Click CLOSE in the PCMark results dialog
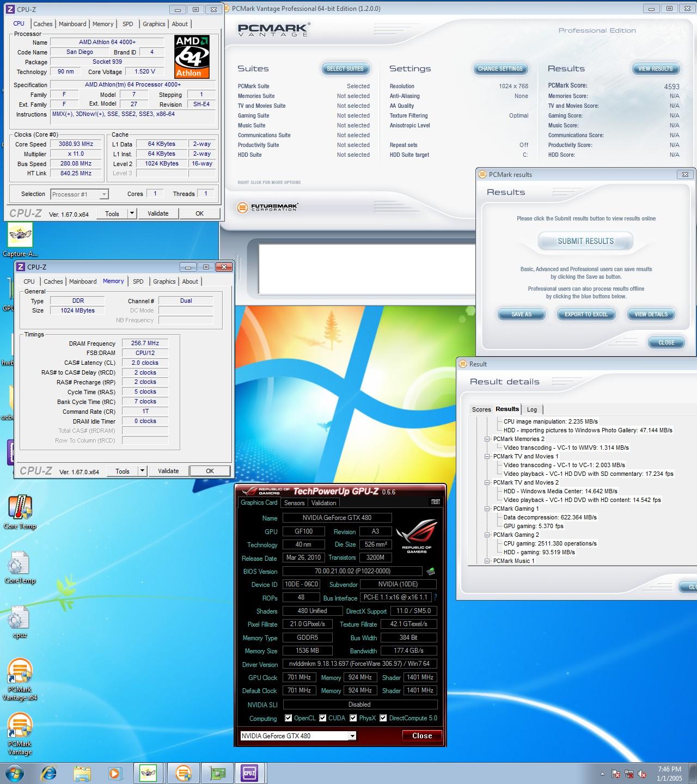 667,342
